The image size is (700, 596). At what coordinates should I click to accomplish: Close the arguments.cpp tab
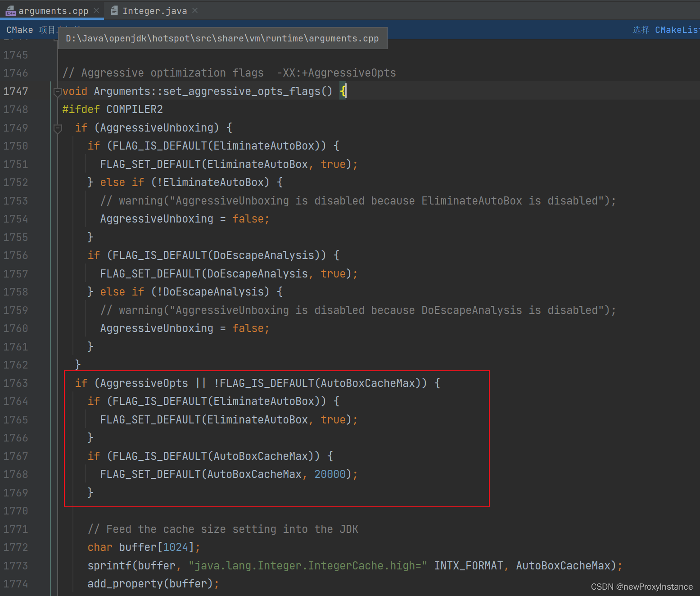click(x=96, y=10)
